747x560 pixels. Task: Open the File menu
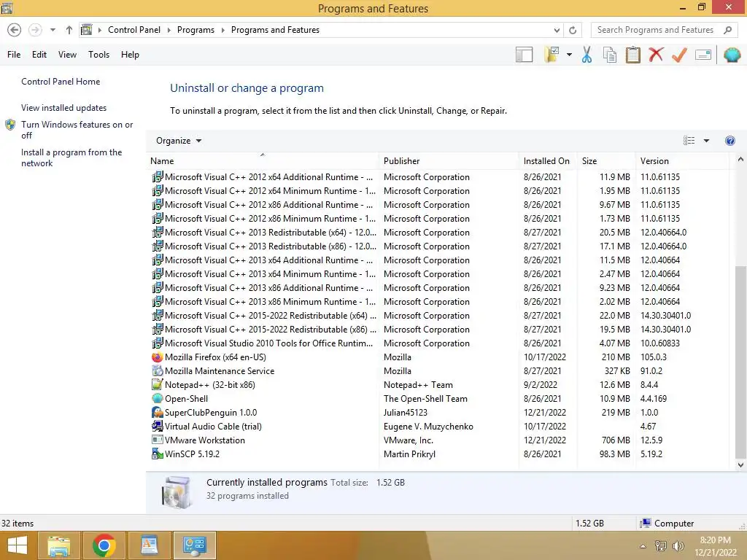point(14,55)
